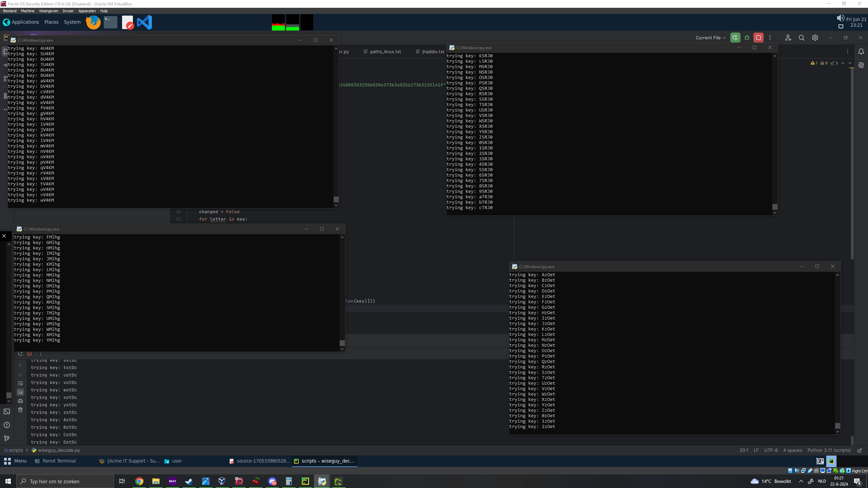Open the notifications bell in PyCharm
The height and width of the screenshot is (488, 868).
click(x=861, y=52)
